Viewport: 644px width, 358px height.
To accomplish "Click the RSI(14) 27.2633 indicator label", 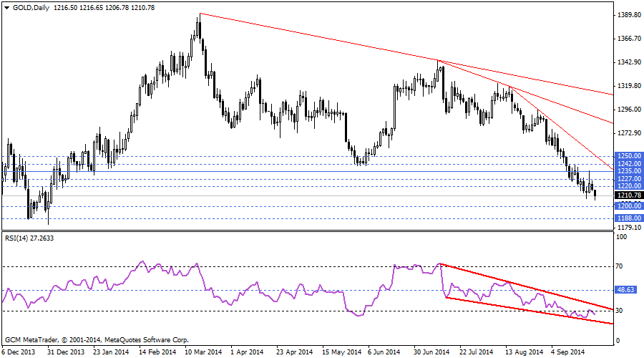I will (x=30, y=237).
